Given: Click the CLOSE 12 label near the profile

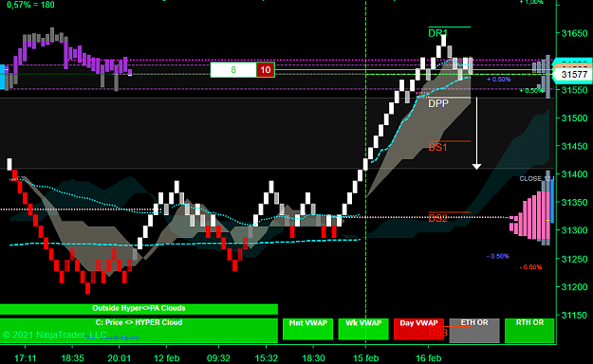Looking at the screenshot, I should 536,178.
